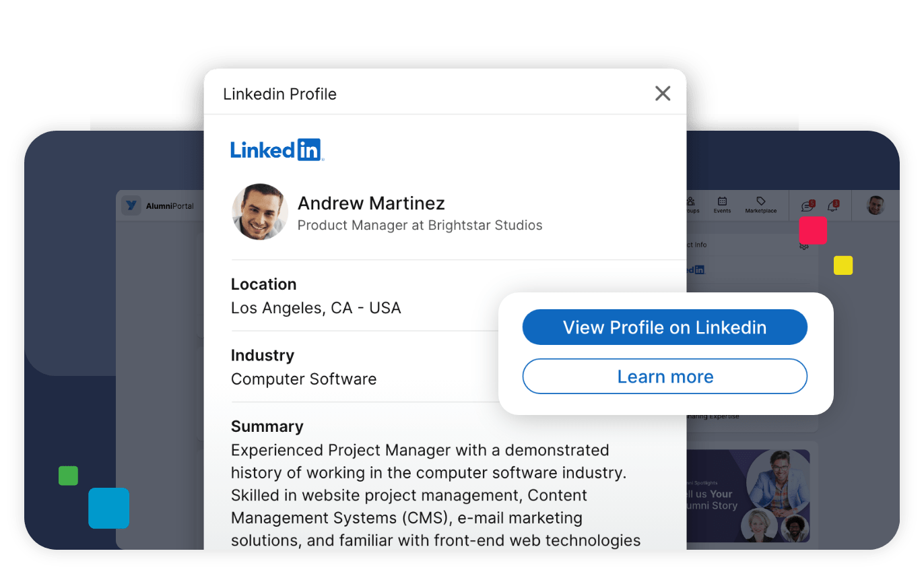Click the Product Manager at Brightstar Studios text

pos(420,226)
